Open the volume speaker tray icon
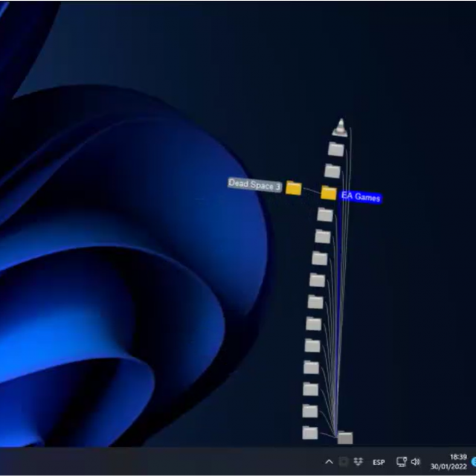The image size is (476, 476). click(416, 462)
